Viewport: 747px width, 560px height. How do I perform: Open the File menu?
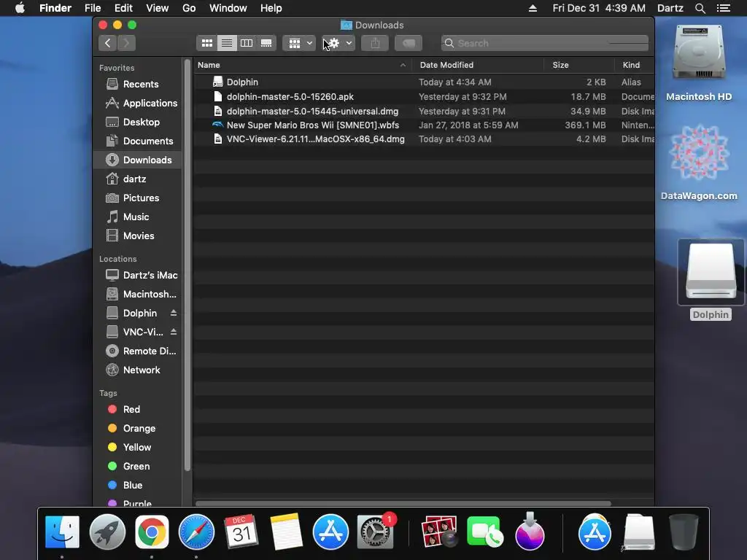pos(93,8)
